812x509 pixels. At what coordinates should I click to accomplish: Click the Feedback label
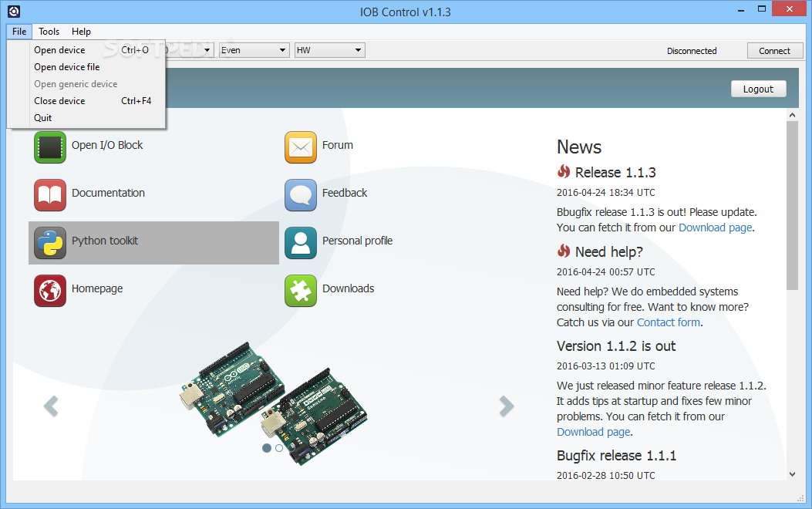[x=345, y=193]
